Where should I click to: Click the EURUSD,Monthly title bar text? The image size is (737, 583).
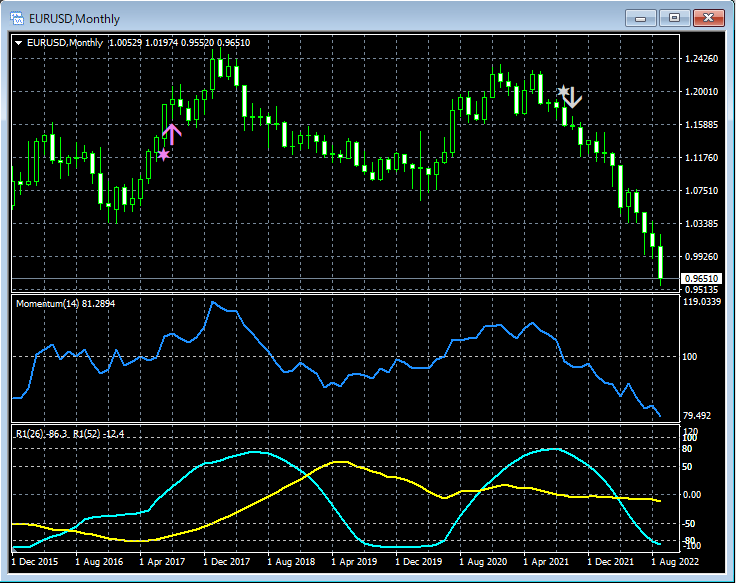pos(73,18)
